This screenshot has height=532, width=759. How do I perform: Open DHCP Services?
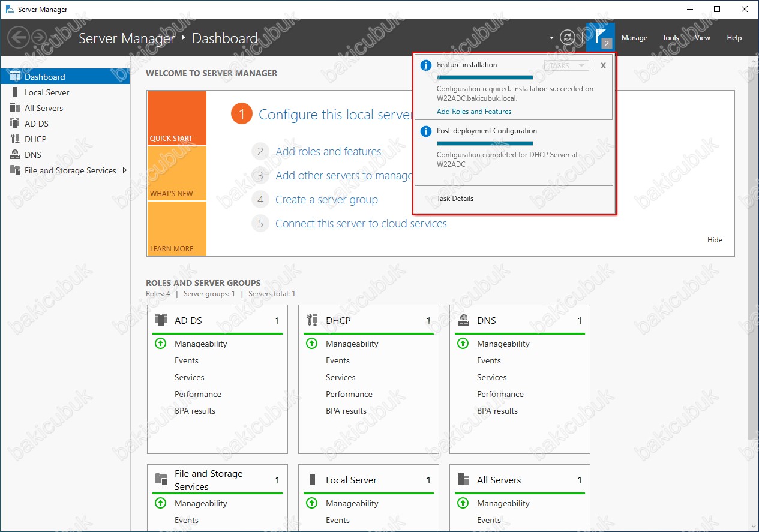341,377
